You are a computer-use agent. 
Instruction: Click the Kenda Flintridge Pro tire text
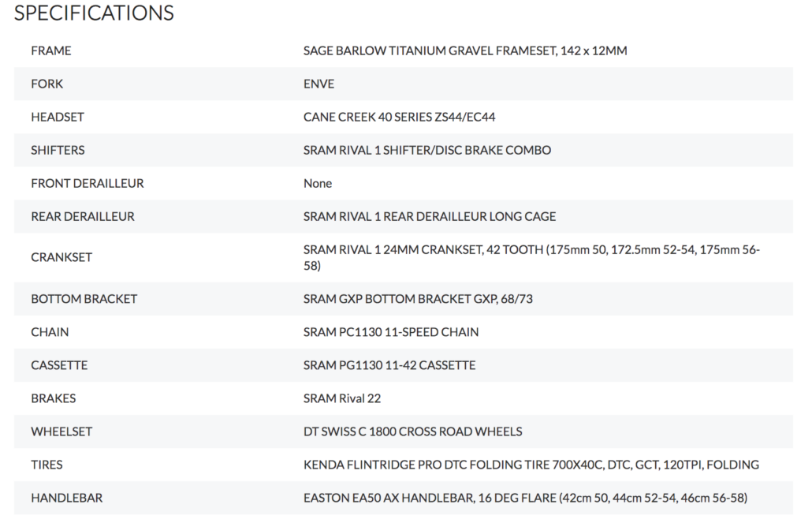tap(531, 465)
